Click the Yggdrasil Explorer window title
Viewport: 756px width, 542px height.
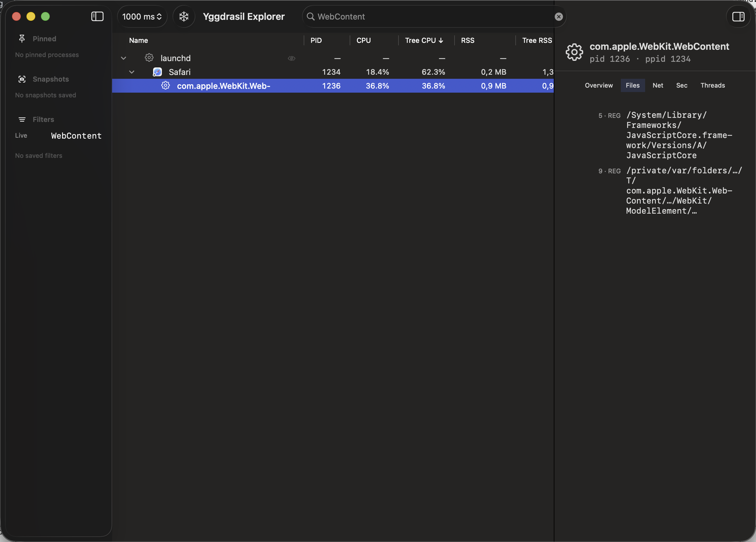coord(244,16)
